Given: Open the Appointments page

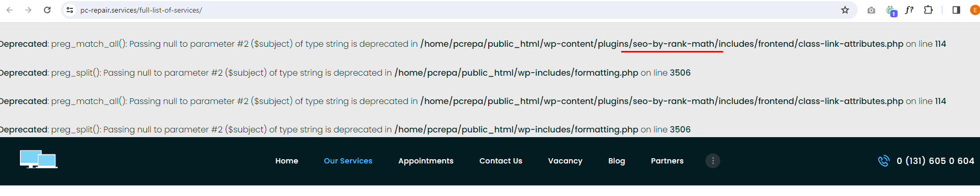Looking at the screenshot, I should pos(426,161).
